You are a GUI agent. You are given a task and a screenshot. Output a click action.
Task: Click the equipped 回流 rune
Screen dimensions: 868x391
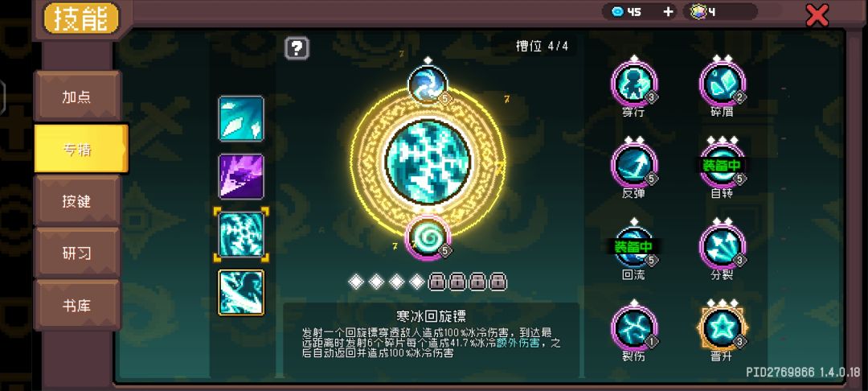pyautogui.click(x=634, y=247)
